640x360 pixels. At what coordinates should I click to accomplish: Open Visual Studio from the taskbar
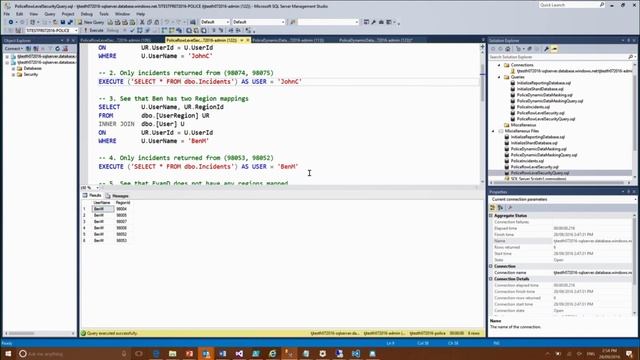[x=239, y=353]
